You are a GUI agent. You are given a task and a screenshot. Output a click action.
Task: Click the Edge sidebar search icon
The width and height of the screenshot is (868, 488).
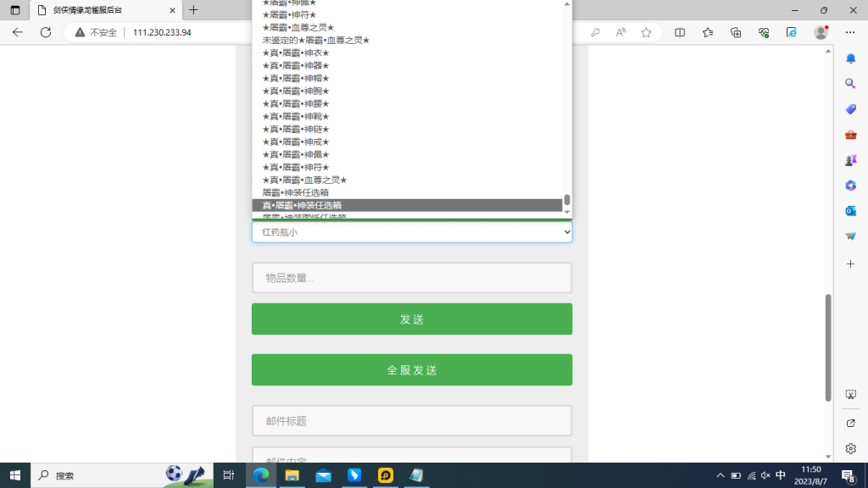(850, 84)
